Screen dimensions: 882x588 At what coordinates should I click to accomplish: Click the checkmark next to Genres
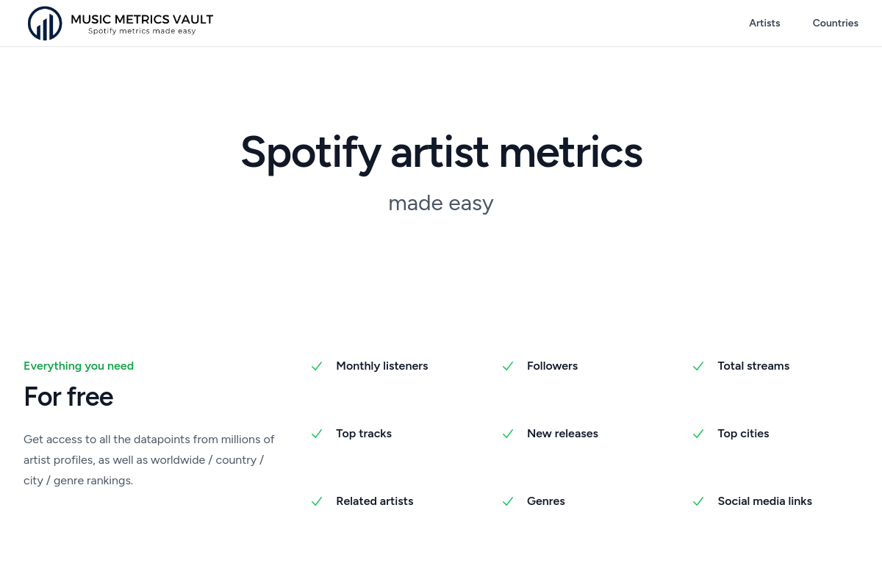508,501
